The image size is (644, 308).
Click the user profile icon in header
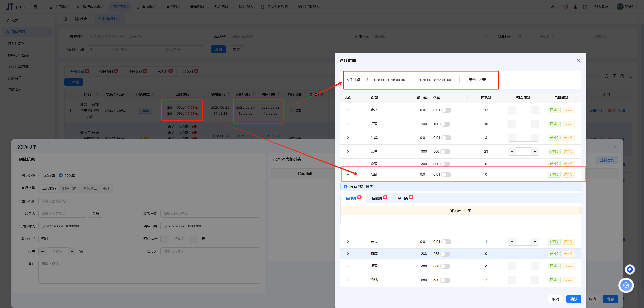point(575,7)
